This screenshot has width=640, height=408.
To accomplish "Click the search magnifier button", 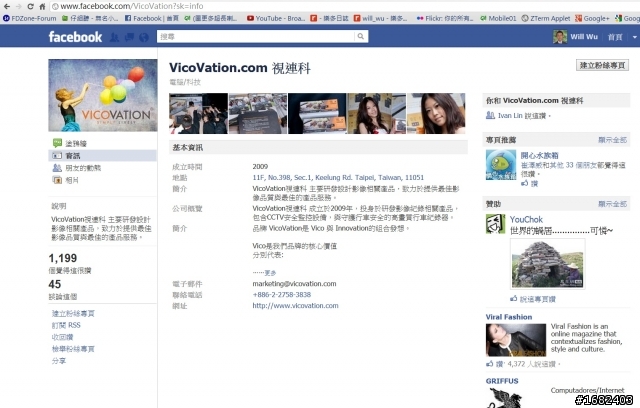I will pyautogui.click(x=361, y=36).
